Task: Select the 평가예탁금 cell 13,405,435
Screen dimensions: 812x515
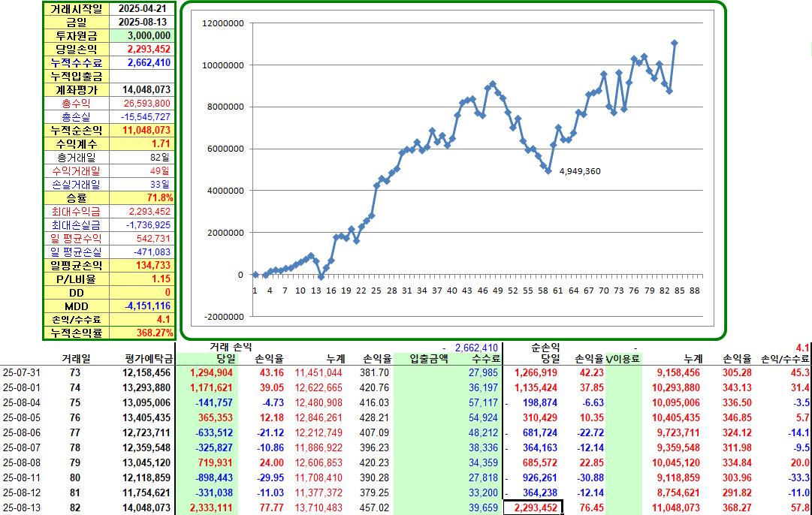Action: 146,417
